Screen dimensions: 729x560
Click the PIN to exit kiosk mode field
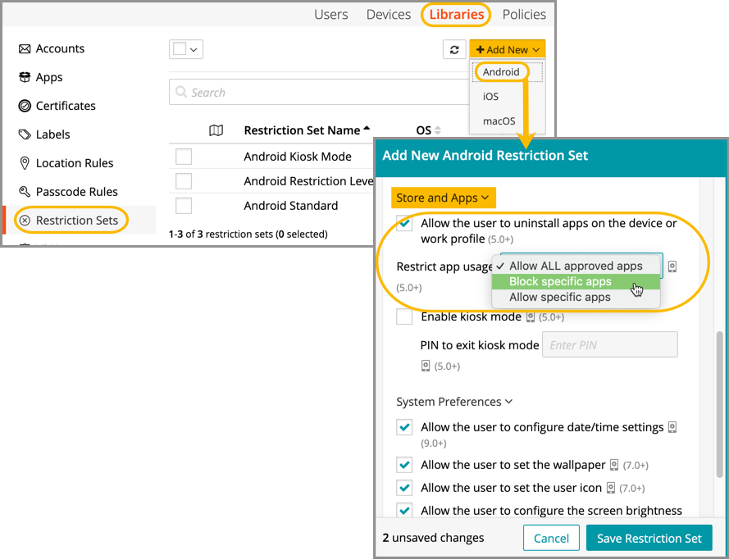point(609,345)
